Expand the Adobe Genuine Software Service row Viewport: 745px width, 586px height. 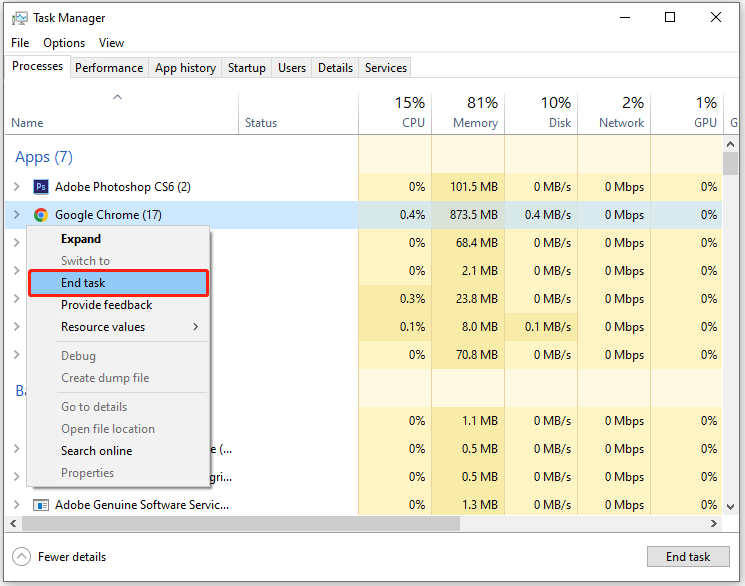click(17, 505)
